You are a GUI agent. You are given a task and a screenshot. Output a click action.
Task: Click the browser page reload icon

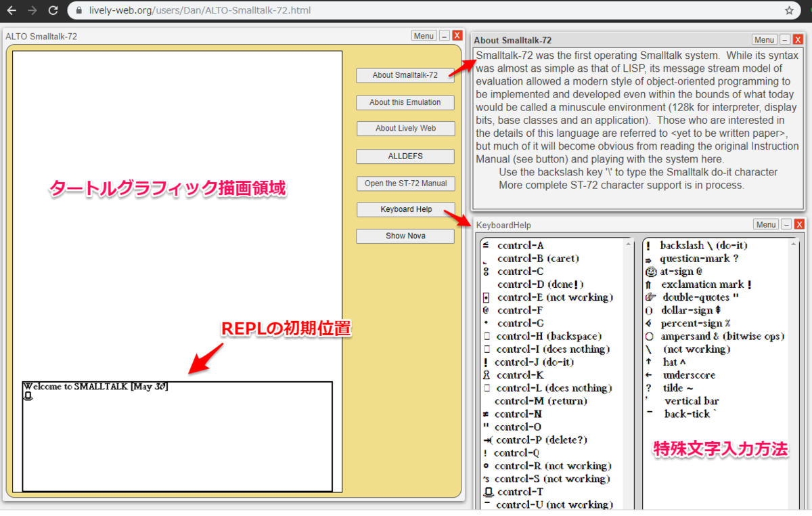(53, 10)
